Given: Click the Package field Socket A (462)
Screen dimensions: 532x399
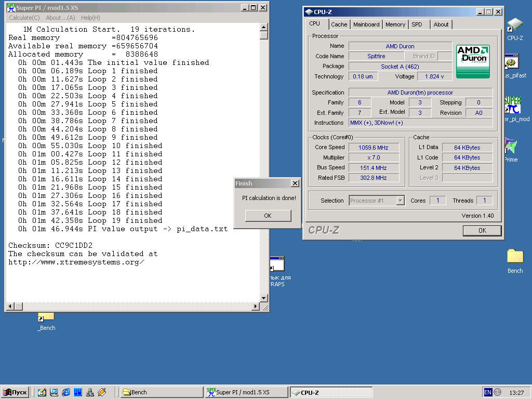Looking at the screenshot, I should tap(400, 66).
